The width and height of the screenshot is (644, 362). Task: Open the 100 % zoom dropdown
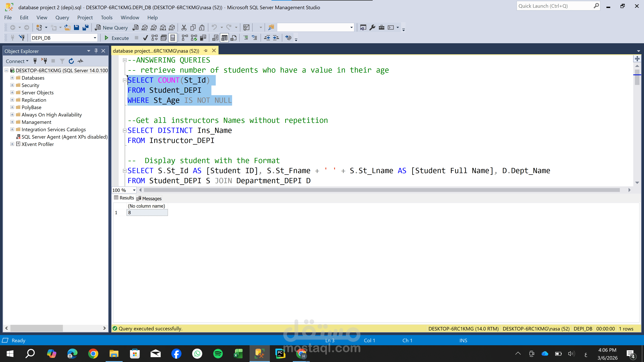click(134, 190)
